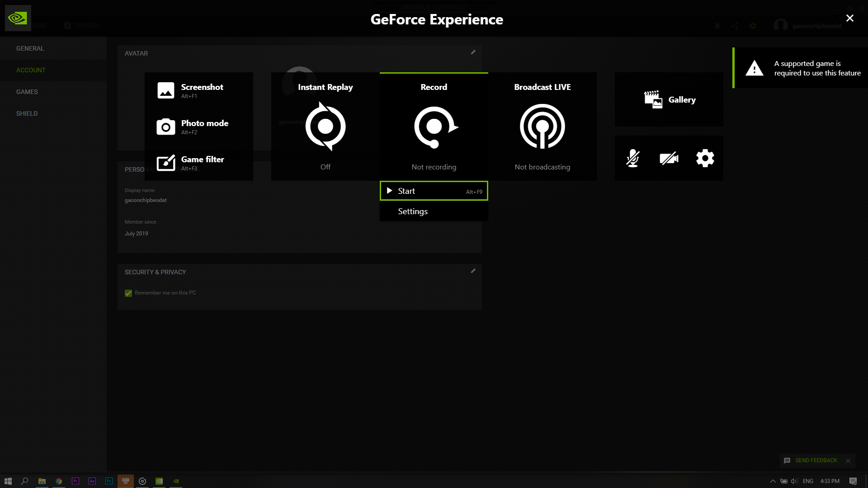Screen dimensions: 868x488
Task: Toggle the disabled camera
Action: (669, 158)
